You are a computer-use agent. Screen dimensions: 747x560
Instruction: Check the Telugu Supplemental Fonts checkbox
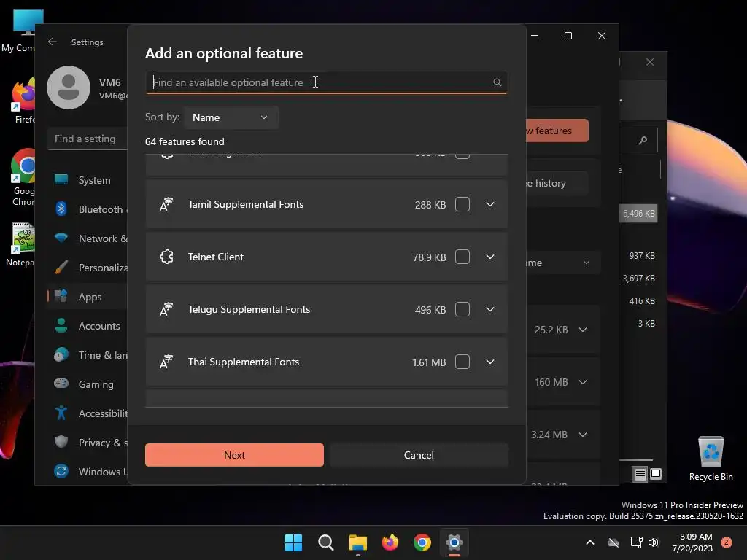(x=462, y=309)
